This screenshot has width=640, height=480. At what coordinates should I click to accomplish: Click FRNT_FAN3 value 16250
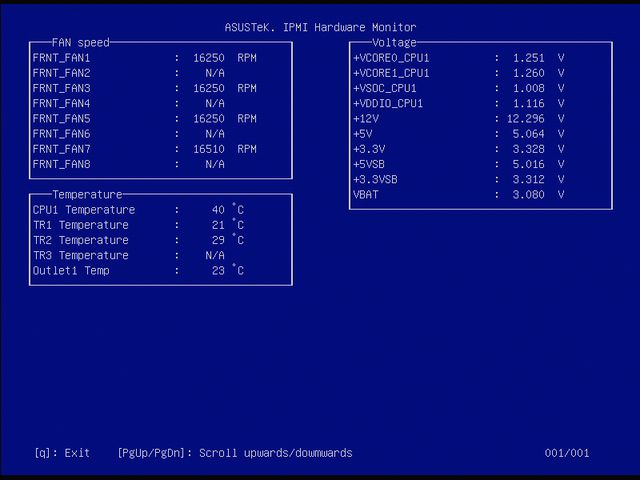(x=209, y=88)
